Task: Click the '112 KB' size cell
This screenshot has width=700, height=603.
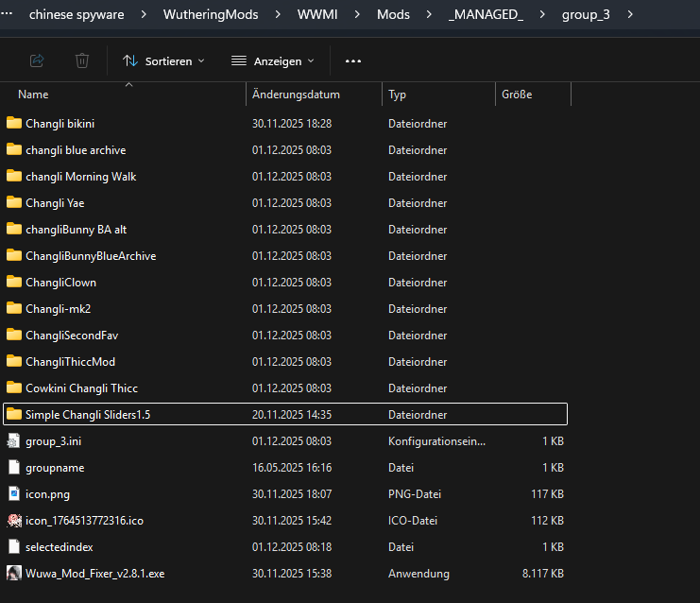Action: point(547,521)
